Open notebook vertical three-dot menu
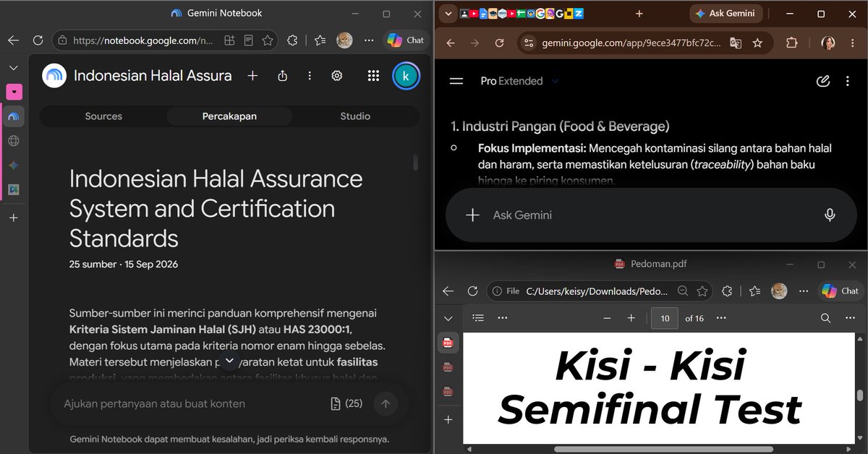The width and height of the screenshot is (868, 454). click(x=310, y=75)
